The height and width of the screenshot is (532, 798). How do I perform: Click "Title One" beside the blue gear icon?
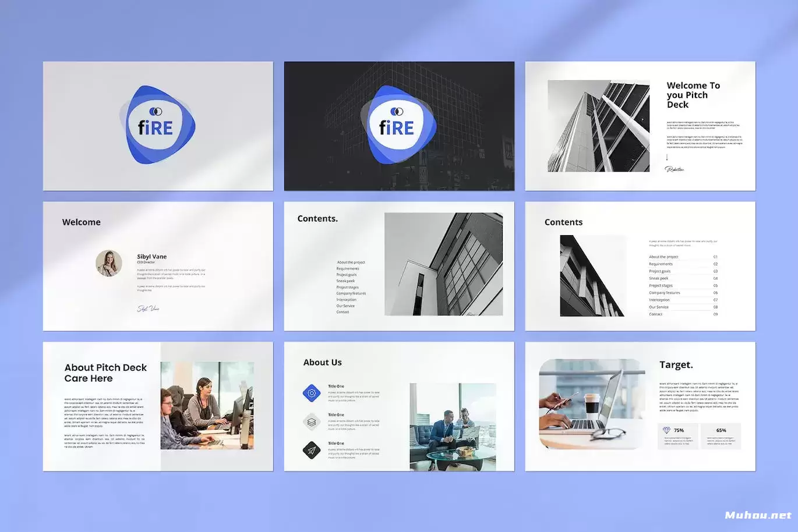(x=336, y=386)
